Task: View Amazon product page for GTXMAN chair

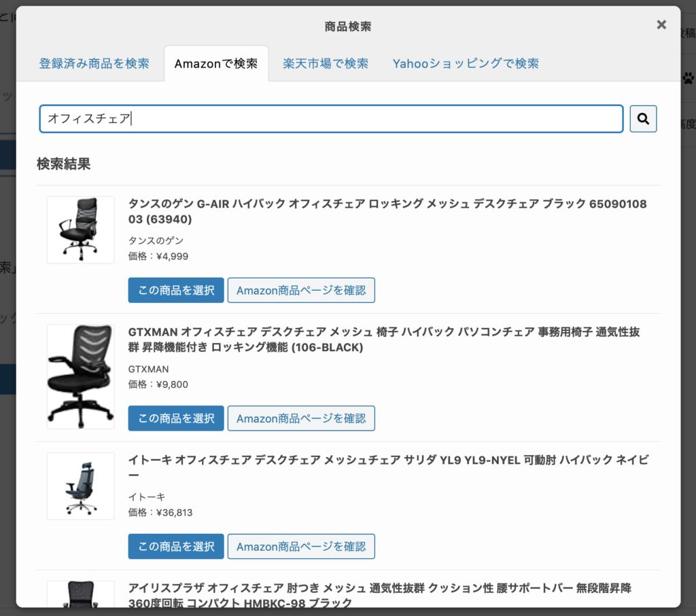Action: 301,418
